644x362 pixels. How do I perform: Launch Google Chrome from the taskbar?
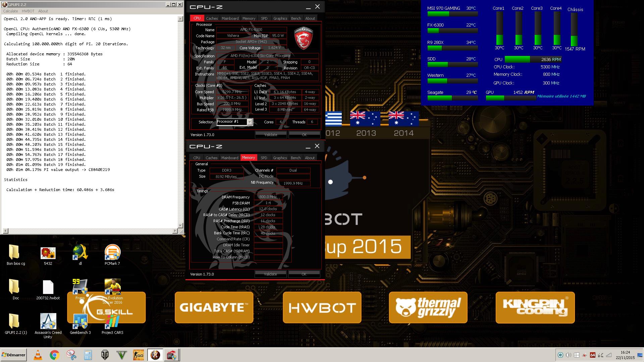[x=55, y=355]
